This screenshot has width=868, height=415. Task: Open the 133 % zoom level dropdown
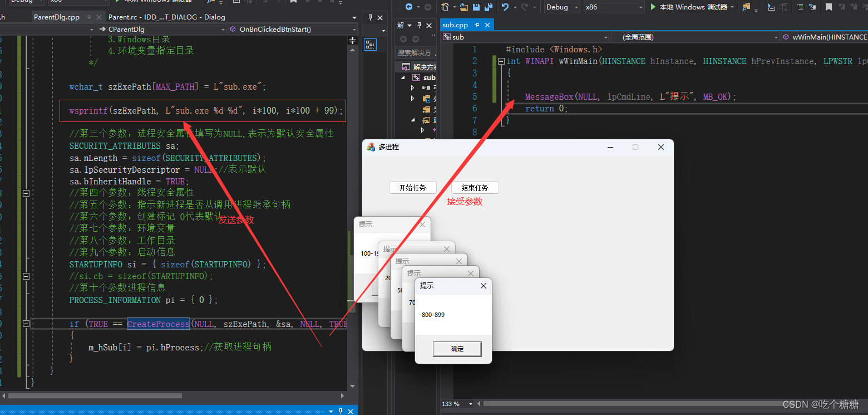coord(471,404)
